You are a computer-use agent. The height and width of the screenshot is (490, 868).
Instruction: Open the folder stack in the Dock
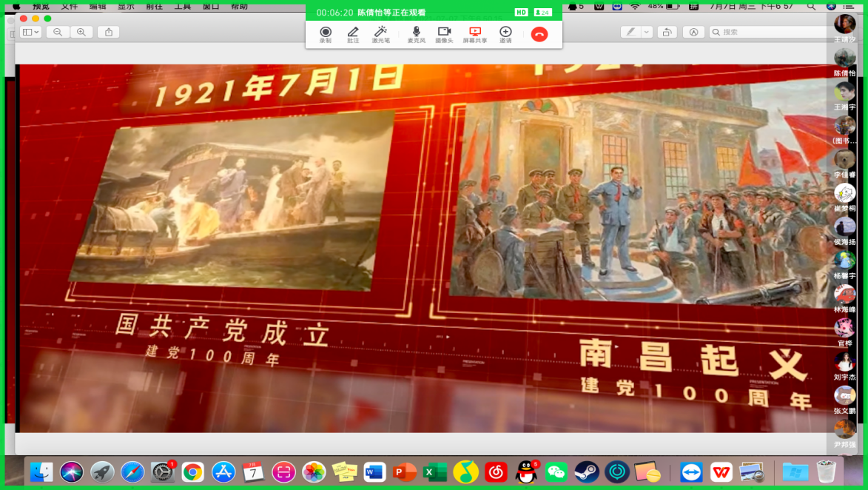click(x=795, y=471)
